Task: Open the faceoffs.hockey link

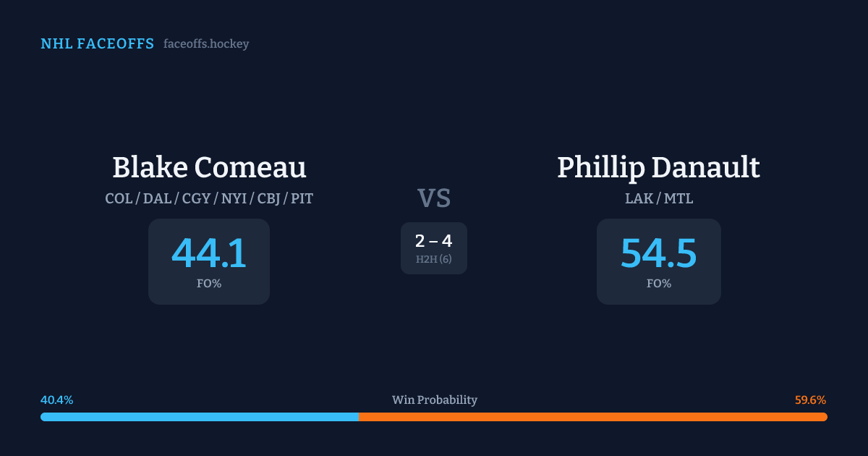Action: (x=206, y=44)
